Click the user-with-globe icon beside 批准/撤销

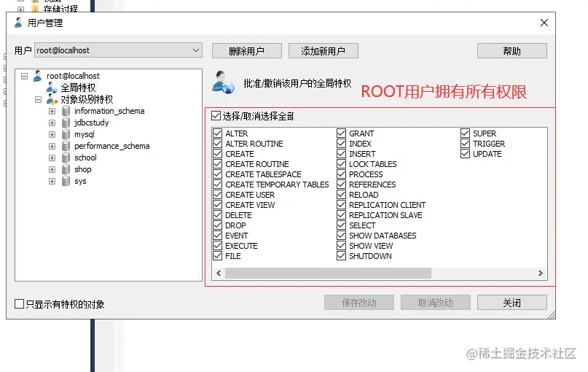223,82
